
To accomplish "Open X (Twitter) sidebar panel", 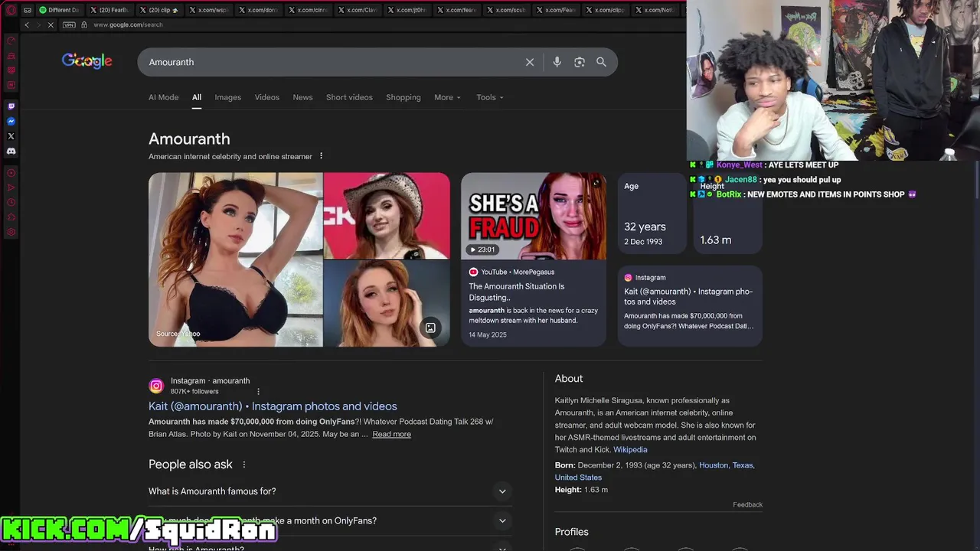I will (11, 136).
